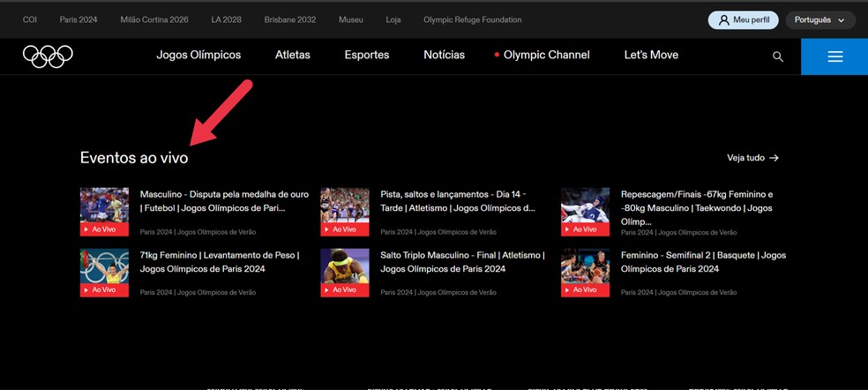868x390 pixels.
Task: Click the Eventos ao vivo heading
Action: (x=134, y=158)
